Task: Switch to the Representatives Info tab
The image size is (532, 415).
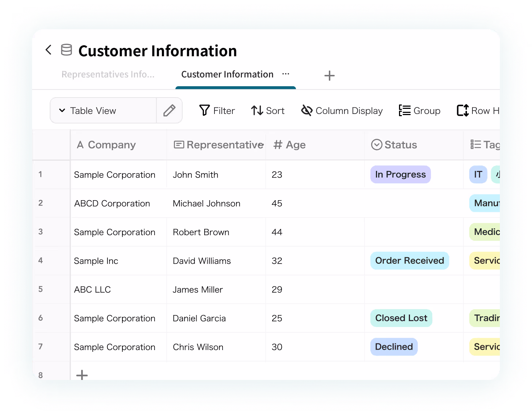Action: click(x=108, y=75)
